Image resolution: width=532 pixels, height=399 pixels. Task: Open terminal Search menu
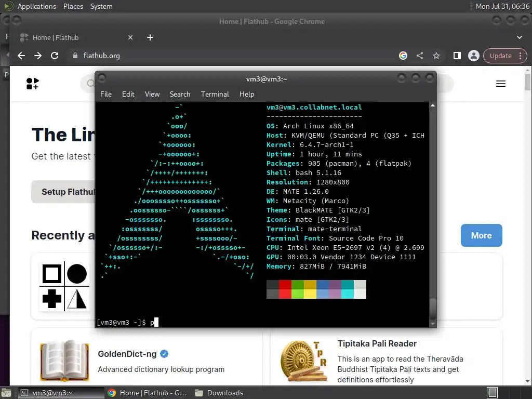tap(180, 95)
